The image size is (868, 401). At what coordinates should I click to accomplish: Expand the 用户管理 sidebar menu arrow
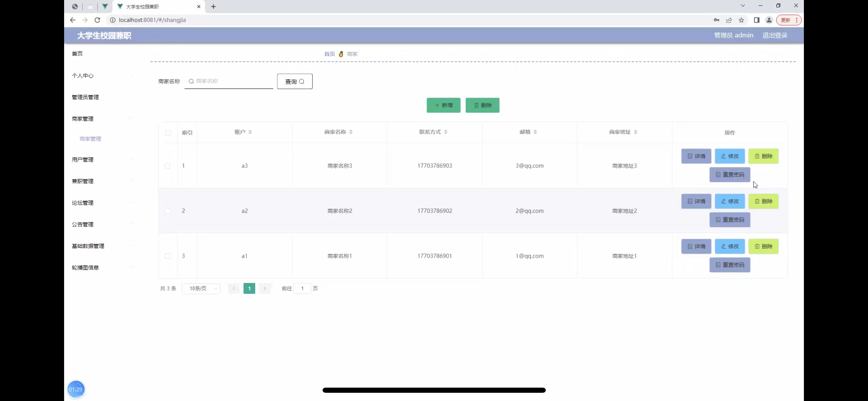(131, 159)
